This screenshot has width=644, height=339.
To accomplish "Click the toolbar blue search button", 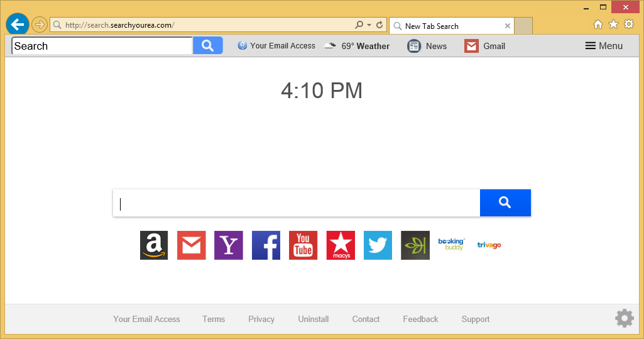I will pos(208,46).
